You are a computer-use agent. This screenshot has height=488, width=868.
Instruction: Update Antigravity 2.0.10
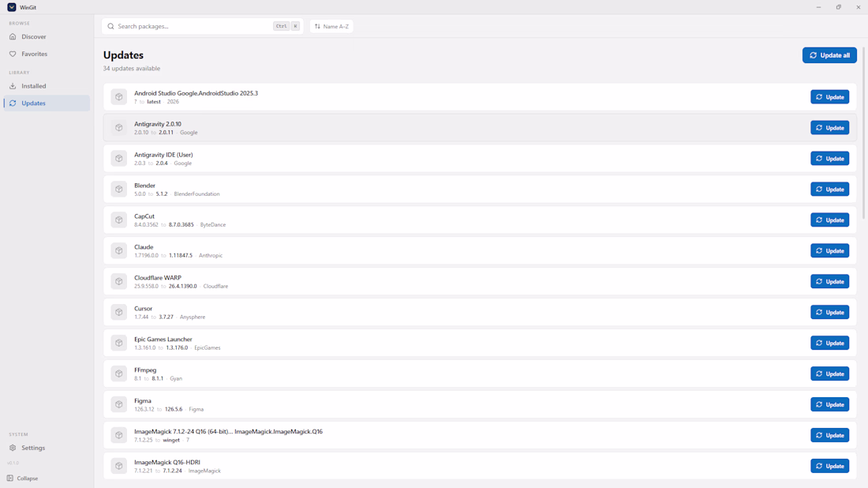click(830, 127)
